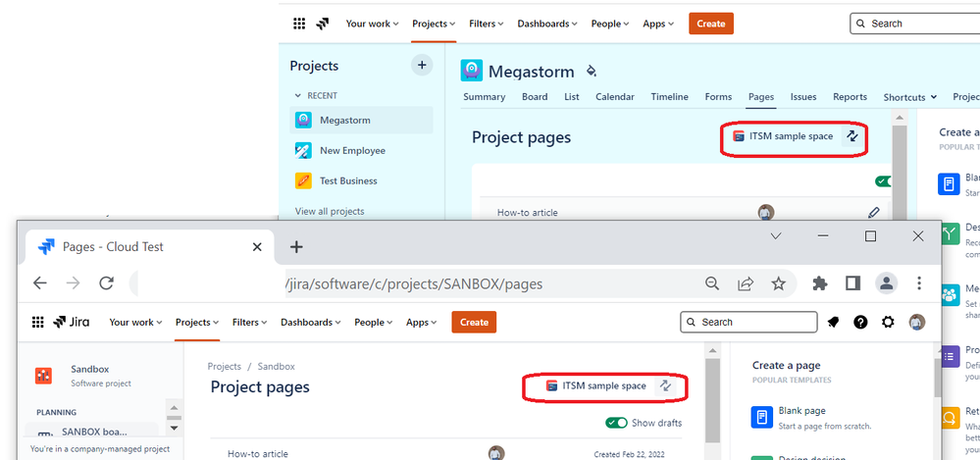
Task: Select the Reports tab in Megastorm
Action: coord(850,97)
